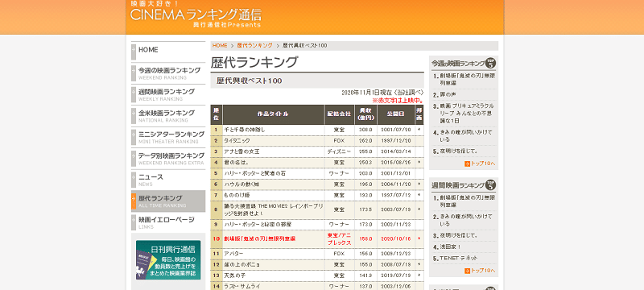Click 興収(億円) column header

[365, 114]
